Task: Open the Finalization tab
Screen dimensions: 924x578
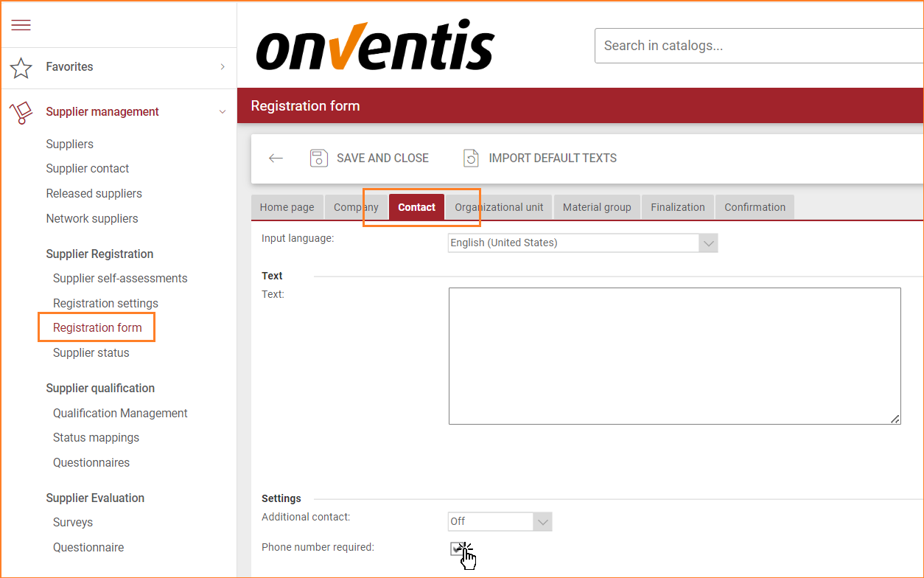Action: pyautogui.click(x=677, y=207)
